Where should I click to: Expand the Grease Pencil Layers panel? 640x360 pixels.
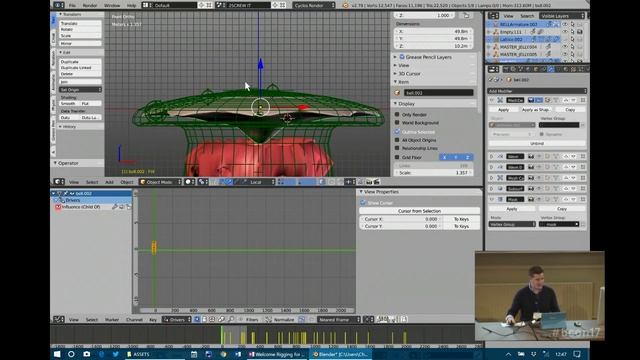[x=434, y=57]
